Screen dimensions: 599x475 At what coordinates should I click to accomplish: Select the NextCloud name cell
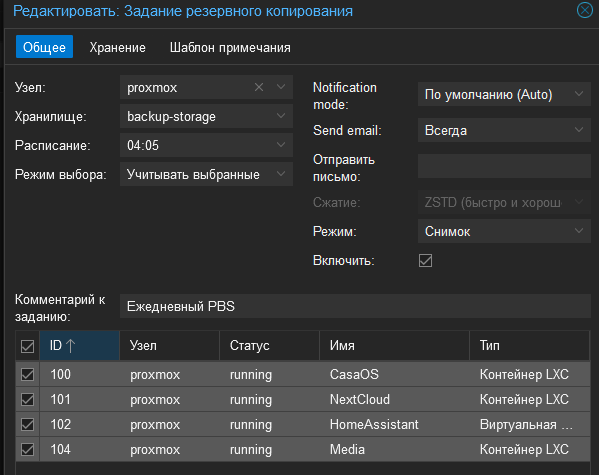pos(360,400)
